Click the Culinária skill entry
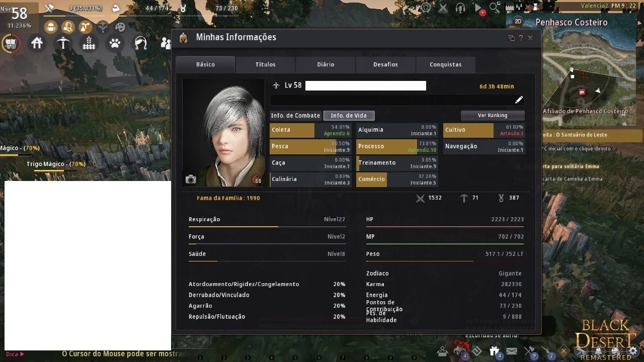This screenshot has width=644, height=362. (310, 179)
